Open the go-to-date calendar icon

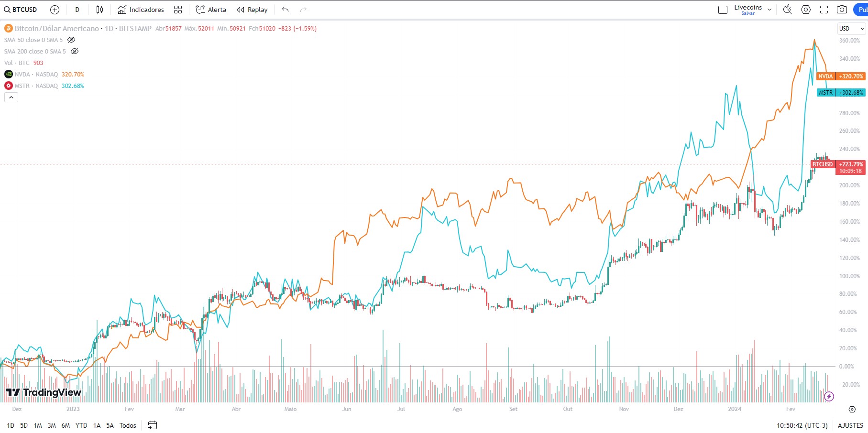[x=153, y=425]
